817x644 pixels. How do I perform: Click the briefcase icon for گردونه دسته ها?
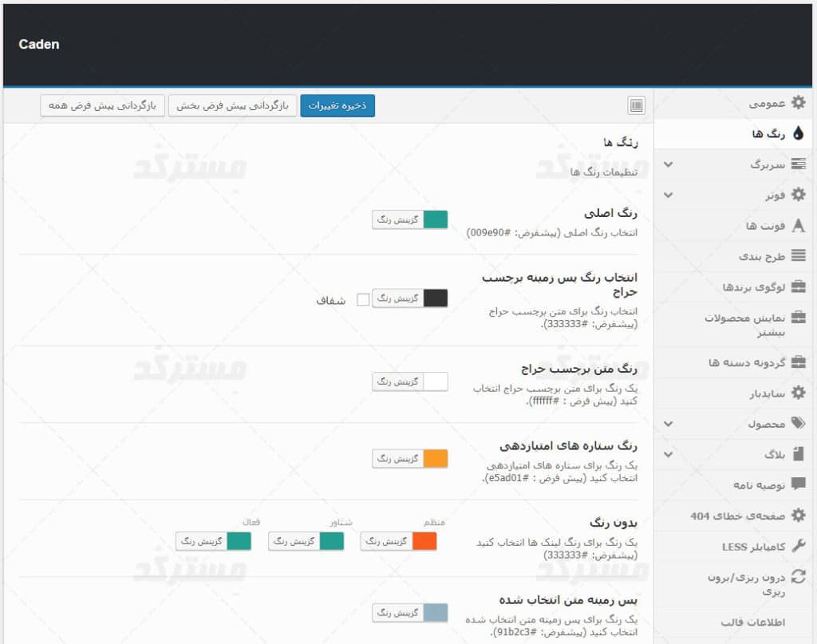point(798,362)
